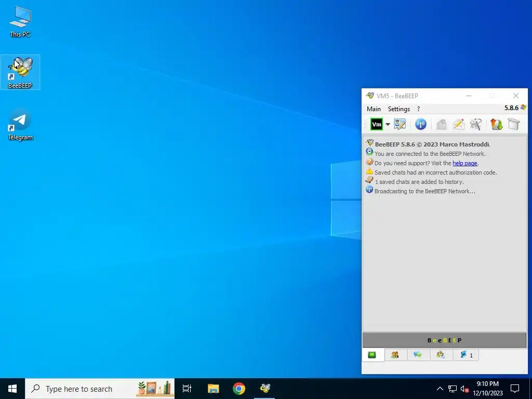Click the greyed tools toolbar icon

(476, 124)
